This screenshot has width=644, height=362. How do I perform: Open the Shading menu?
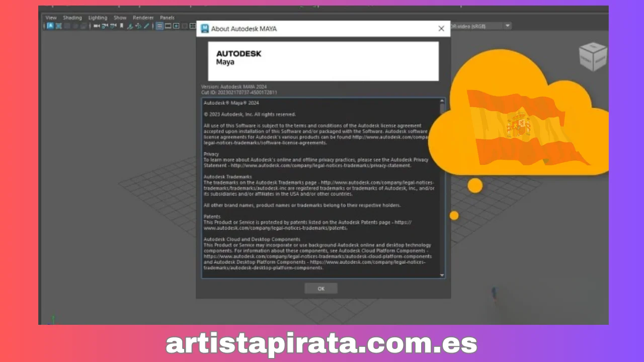pos(72,17)
